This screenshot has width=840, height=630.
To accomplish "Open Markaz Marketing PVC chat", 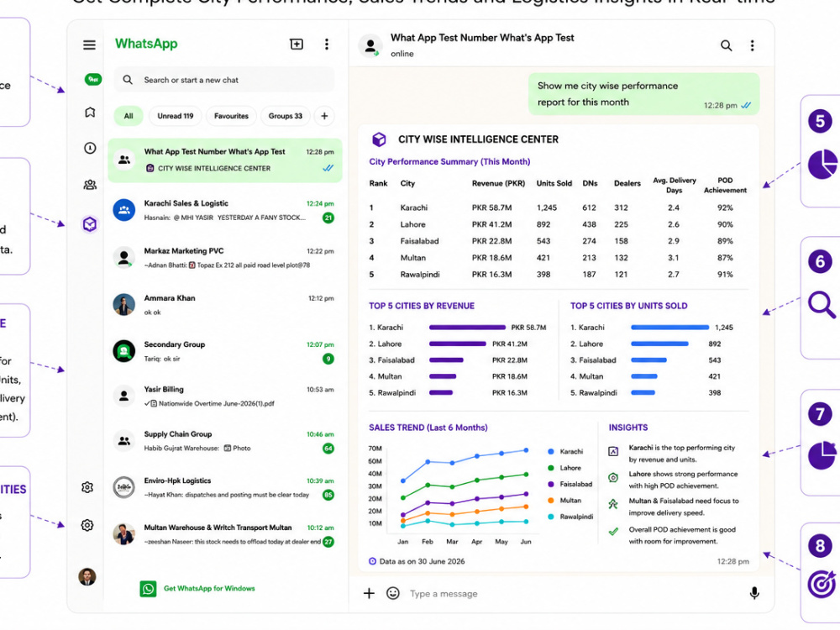I will point(225,258).
